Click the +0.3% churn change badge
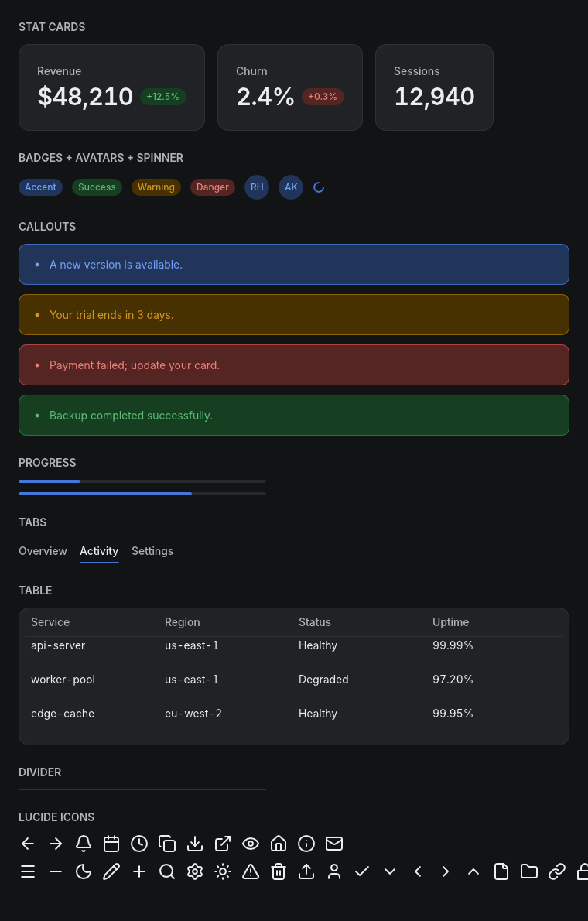 tap(323, 96)
